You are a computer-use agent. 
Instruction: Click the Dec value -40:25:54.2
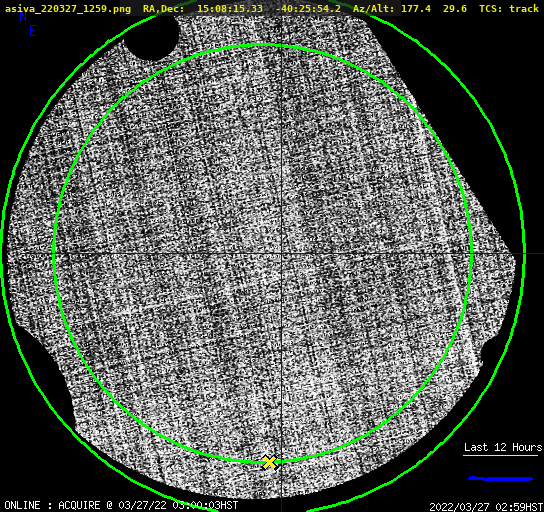coord(308,9)
